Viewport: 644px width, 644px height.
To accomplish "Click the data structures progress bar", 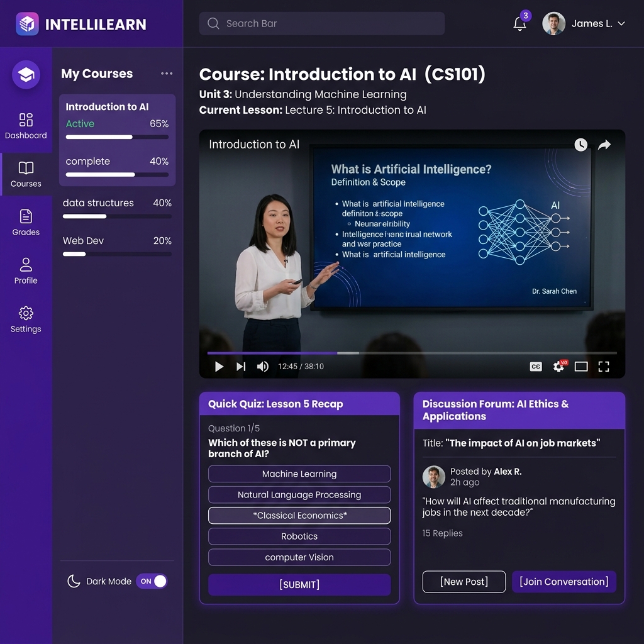I will pyautogui.click(x=117, y=216).
